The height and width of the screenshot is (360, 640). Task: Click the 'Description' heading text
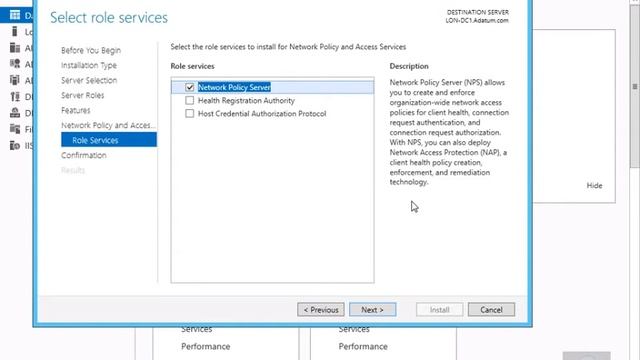coord(409,66)
